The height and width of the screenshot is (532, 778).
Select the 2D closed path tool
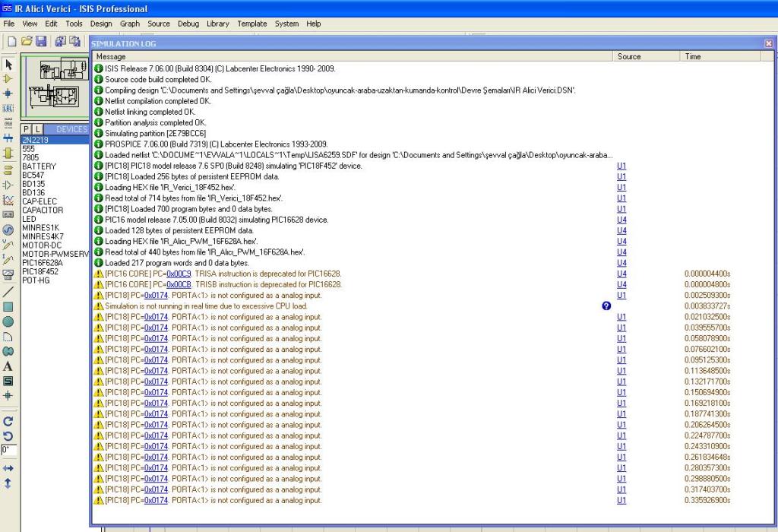click(8, 351)
